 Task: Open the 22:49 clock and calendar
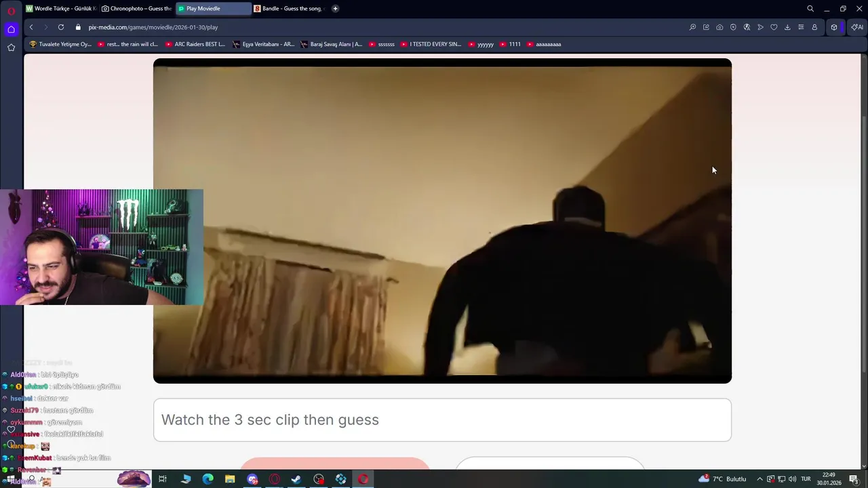click(x=829, y=479)
